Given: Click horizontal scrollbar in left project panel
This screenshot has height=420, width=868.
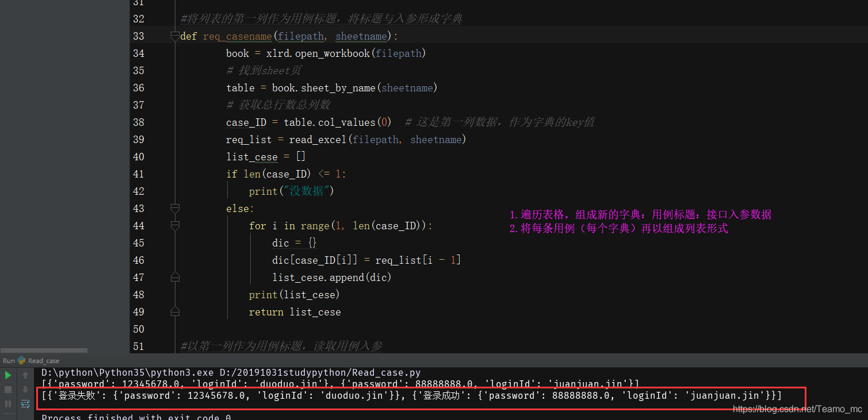Looking at the screenshot, I should click(x=44, y=350).
